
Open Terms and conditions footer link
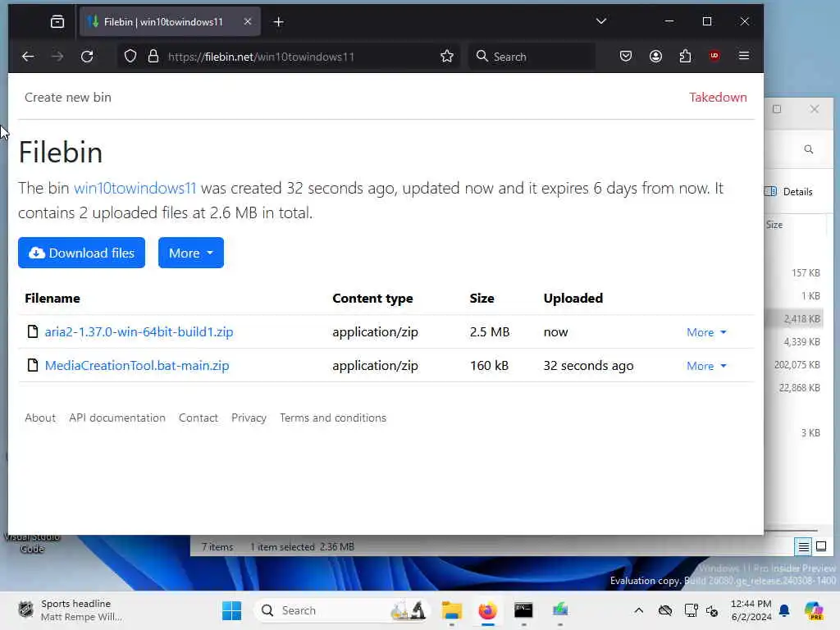coord(333,418)
